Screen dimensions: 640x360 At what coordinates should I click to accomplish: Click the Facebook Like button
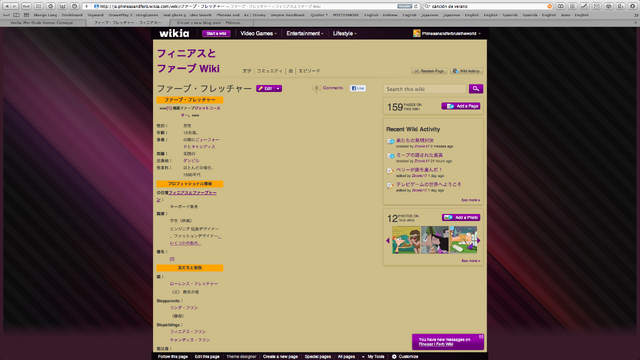tap(358, 88)
